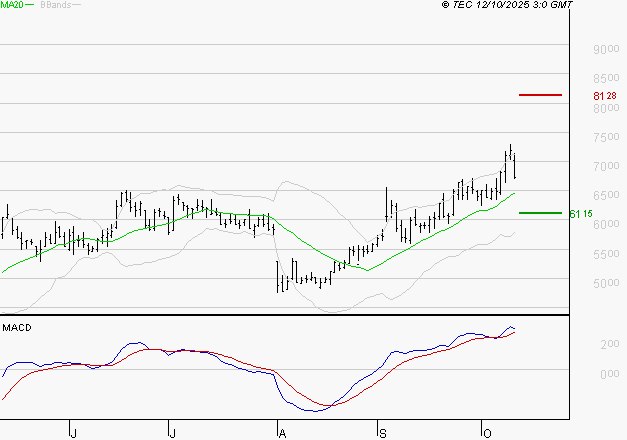Click the 8500 price axis label
627x440 pixels.
606,78
